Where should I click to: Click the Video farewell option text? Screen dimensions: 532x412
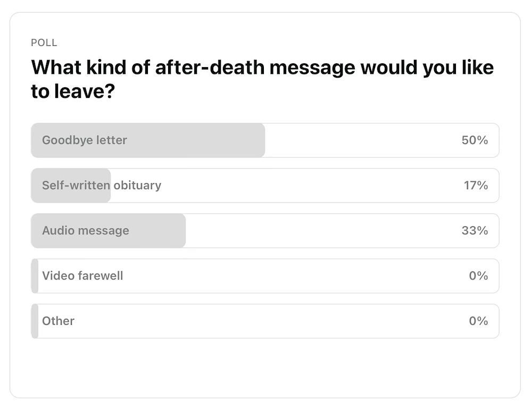pyautogui.click(x=82, y=276)
